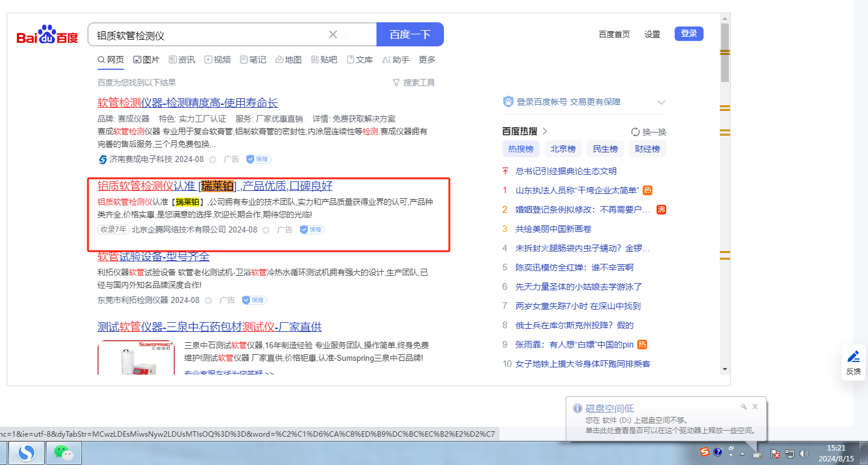
Task: Open hot search 未拆封火腿肠袋内虫子蠕动
Action: [x=582, y=248]
